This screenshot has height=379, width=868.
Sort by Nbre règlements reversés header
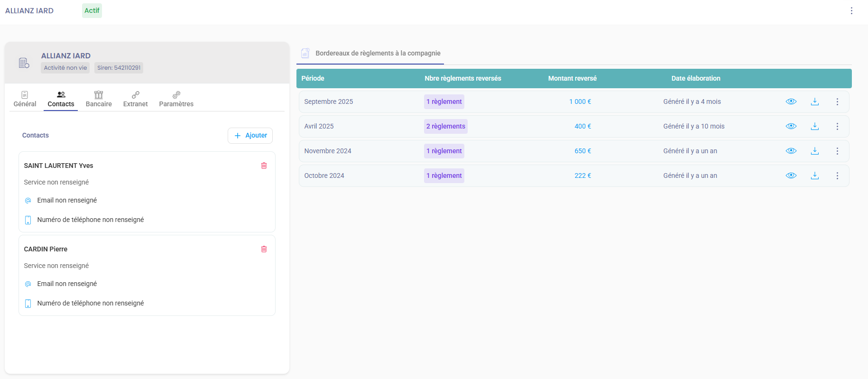[463, 78]
